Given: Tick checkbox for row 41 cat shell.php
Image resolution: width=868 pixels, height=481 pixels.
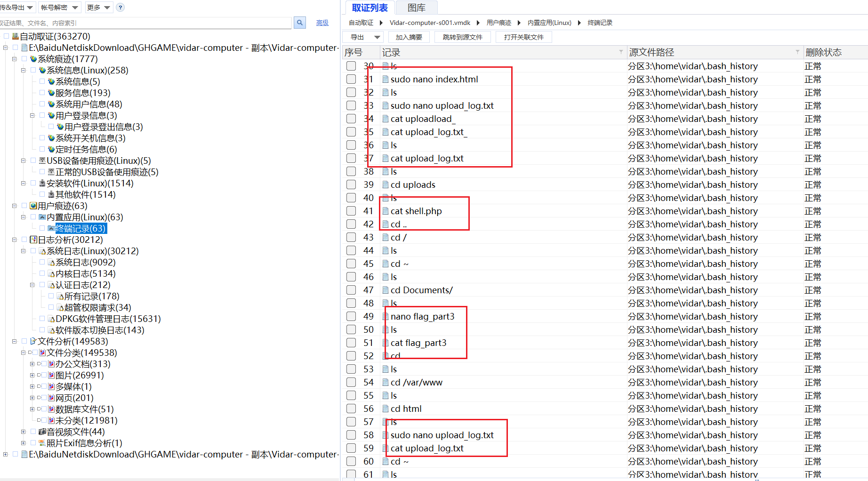Looking at the screenshot, I should pos(351,211).
